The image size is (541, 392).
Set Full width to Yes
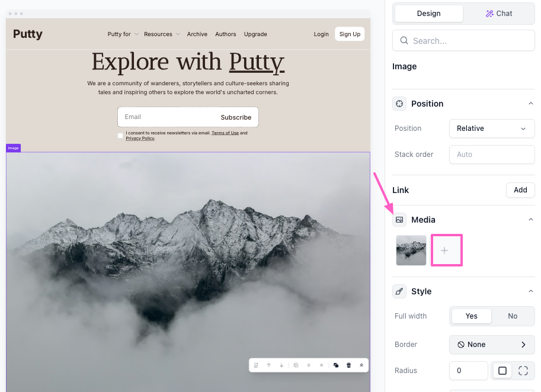pos(471,316)
